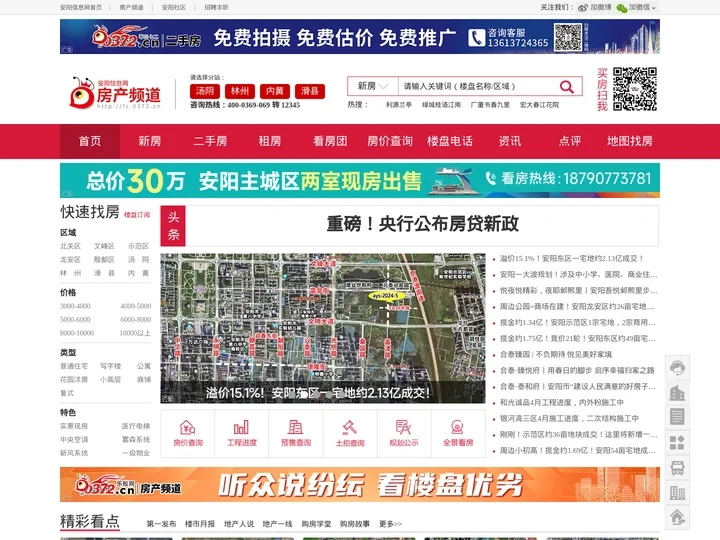The width and height of the screenshot is (720, 540).
Task: Open news 银河湾三区4月施工进度
Action: point(569,418)
